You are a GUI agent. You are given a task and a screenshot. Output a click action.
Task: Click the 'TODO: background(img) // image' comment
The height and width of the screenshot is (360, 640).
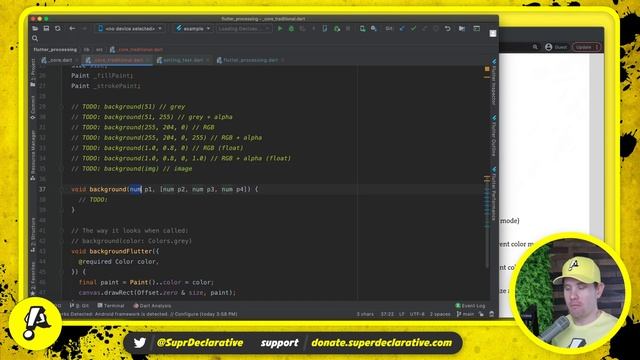tap(131, 169)
